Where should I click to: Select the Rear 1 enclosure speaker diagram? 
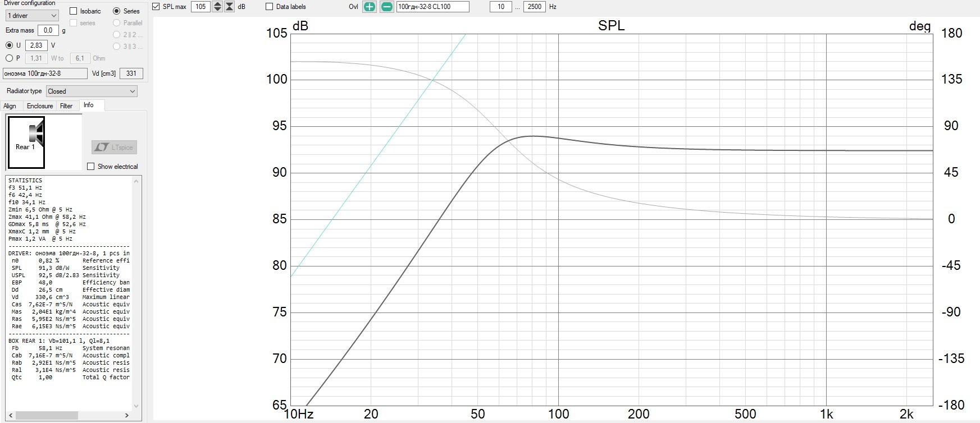[26, 142]
